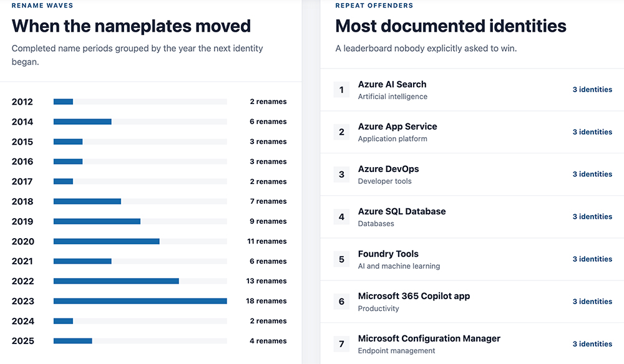Click the 2025 year label

point(22,341)
